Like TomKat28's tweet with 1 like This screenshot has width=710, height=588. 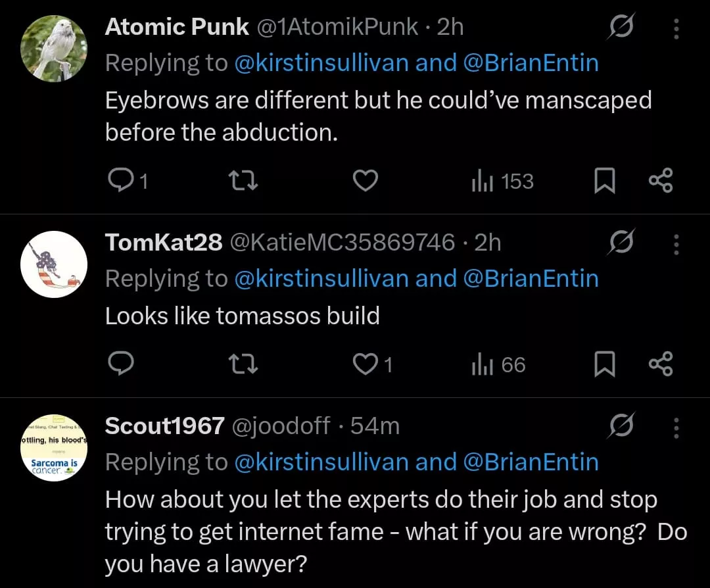pos(366,364)
